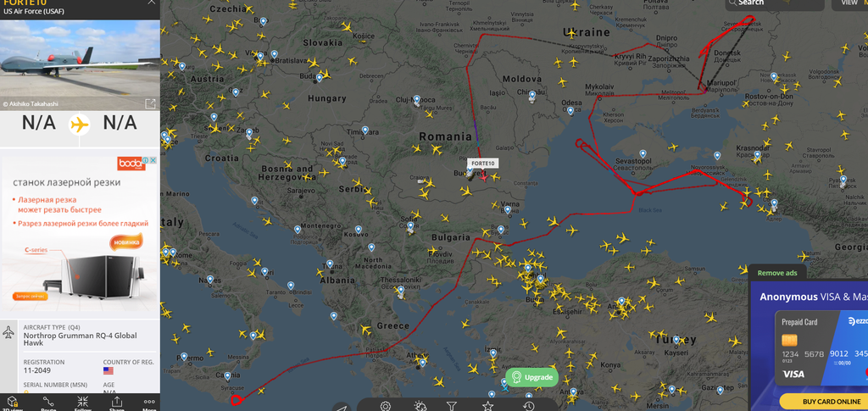
Task: Select the red FORTE10 aircraft on map
Action: tap(483, 176)
